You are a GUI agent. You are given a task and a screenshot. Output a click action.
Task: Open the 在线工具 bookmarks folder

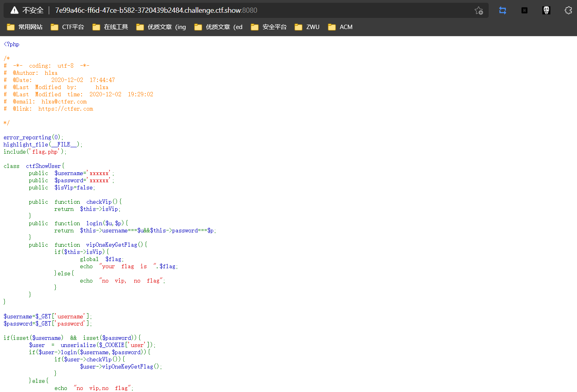110,27
